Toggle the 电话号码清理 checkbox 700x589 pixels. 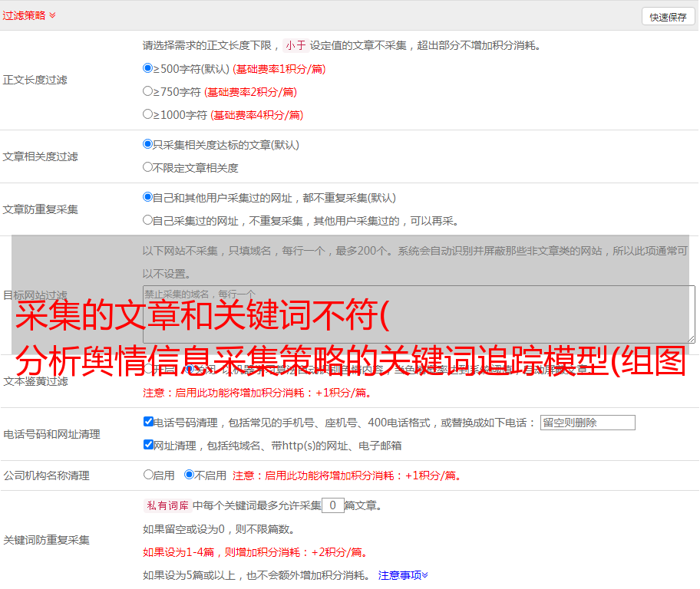click(x=149, y=422)
